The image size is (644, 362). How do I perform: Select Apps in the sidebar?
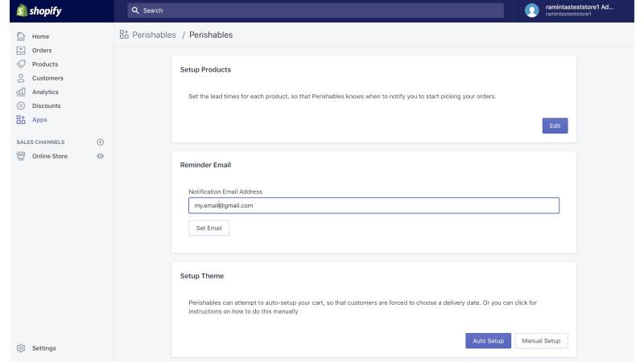pos(39,119)
